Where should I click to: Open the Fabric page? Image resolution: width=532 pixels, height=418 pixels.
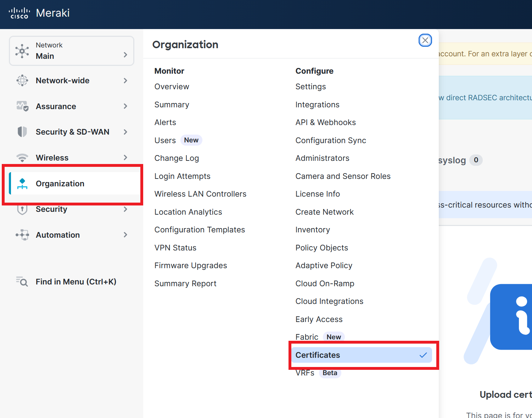[x=307, y=337]
